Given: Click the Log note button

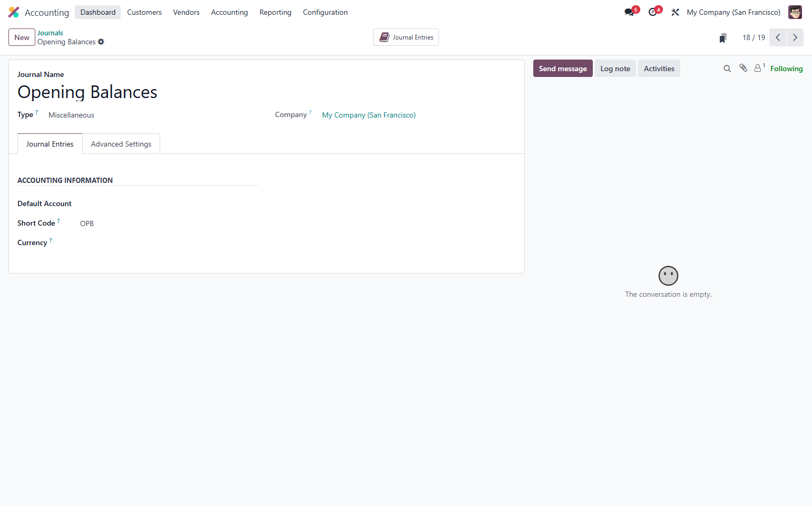Looking at the screenshot, I should pyautogui.click(x=615, y=69).
